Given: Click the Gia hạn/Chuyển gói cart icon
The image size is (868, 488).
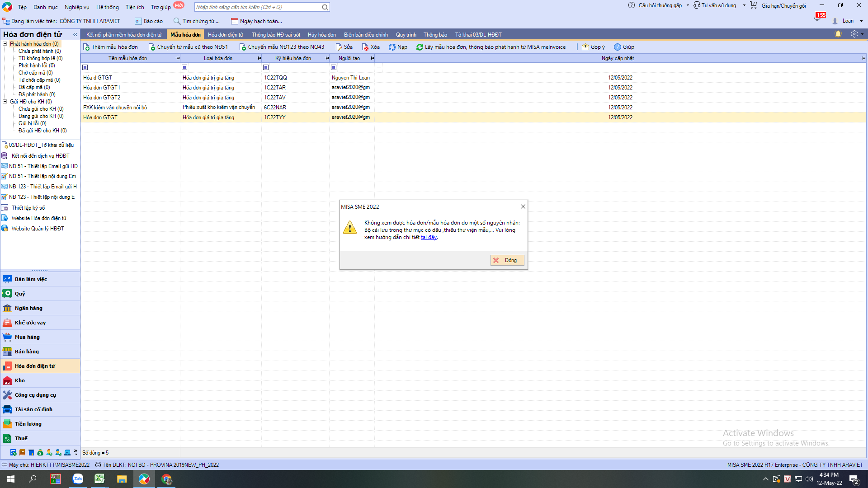Looking at the screenshot, I should 753,5.
